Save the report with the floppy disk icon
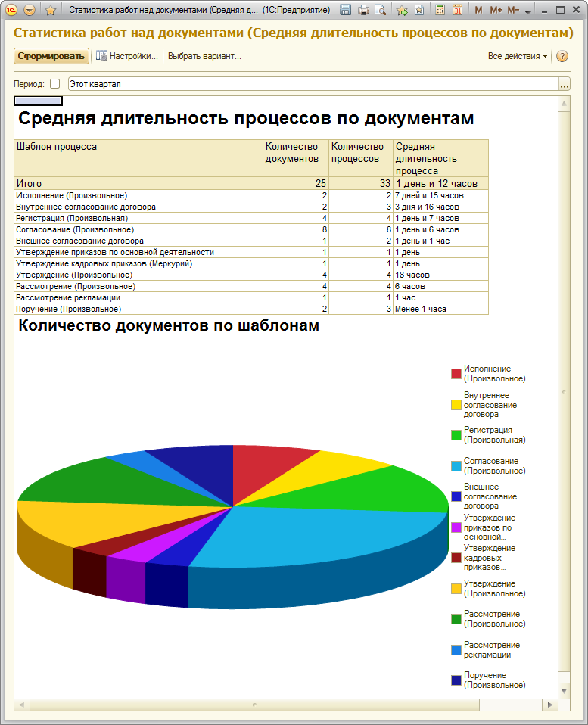 pyautogui.click(x=345, y=10)
